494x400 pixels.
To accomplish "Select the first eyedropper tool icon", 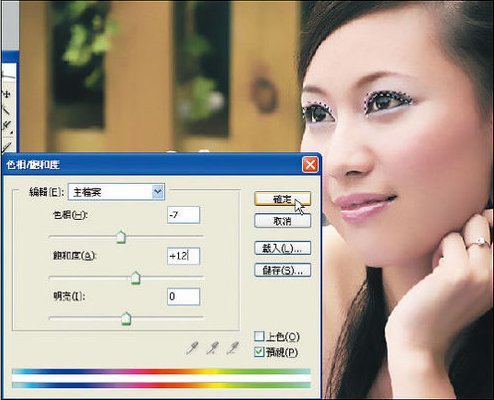I will coord(192,348).
